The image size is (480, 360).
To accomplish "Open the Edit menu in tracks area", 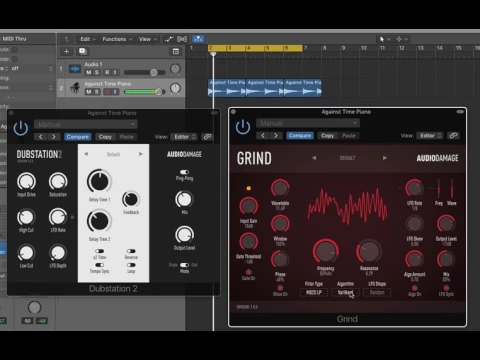I will click(88, 39).
